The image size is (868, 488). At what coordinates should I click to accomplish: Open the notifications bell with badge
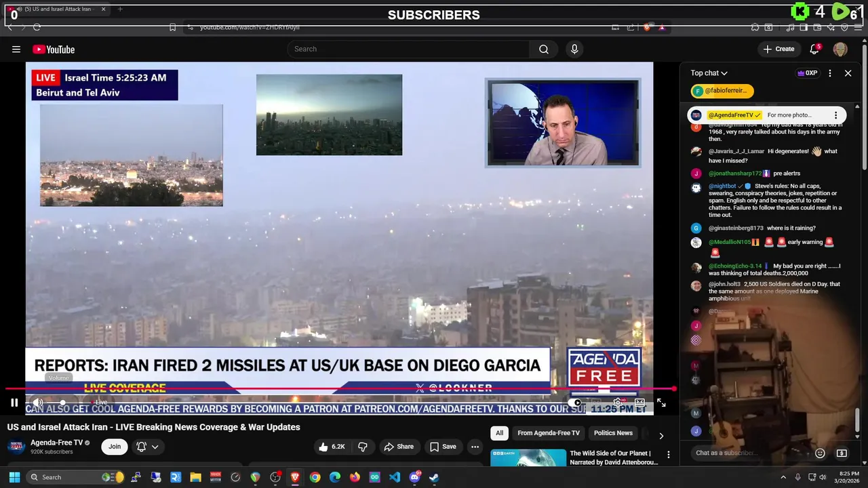[x=814, y=49]
